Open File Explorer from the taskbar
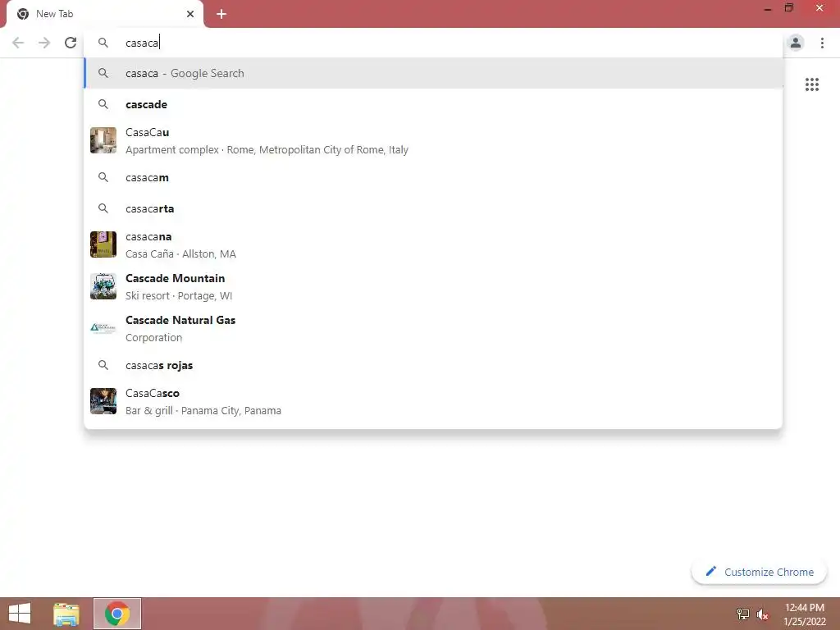The image size is (840, 630). click(x=66, y=614)
